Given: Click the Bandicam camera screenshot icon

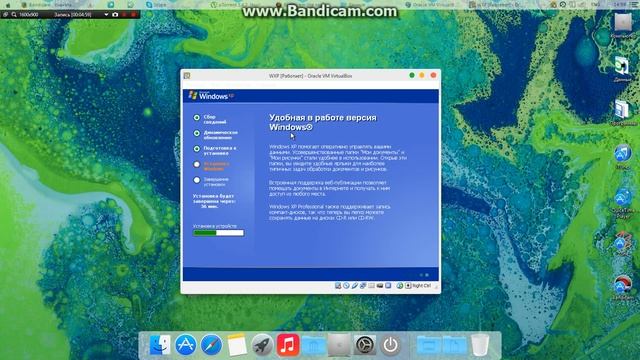Looking at the screenshot, I should (x=115, y=15).
